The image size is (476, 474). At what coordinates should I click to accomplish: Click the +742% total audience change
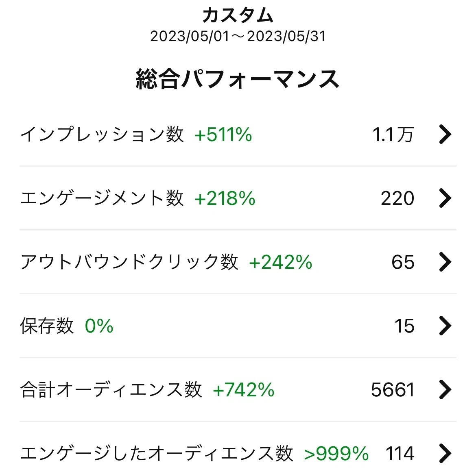pos(244,390)
